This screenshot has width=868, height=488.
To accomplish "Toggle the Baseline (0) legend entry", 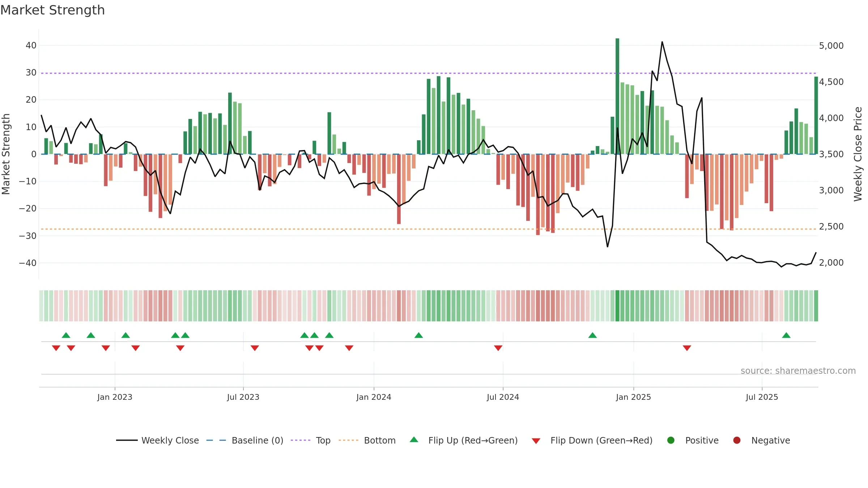I will click(245, 440).
